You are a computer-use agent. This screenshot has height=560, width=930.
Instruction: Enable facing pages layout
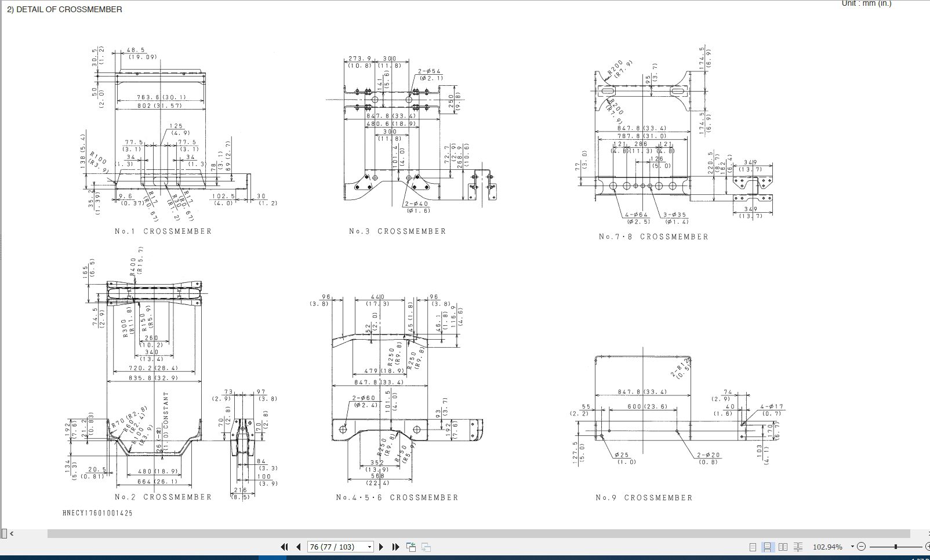tap(783, 547)
